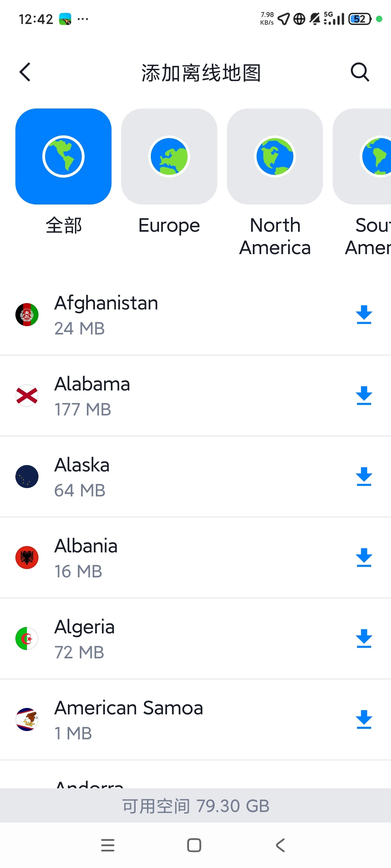Switch to the Europe region filter
The image size is (391, 868).
(169, 156)
